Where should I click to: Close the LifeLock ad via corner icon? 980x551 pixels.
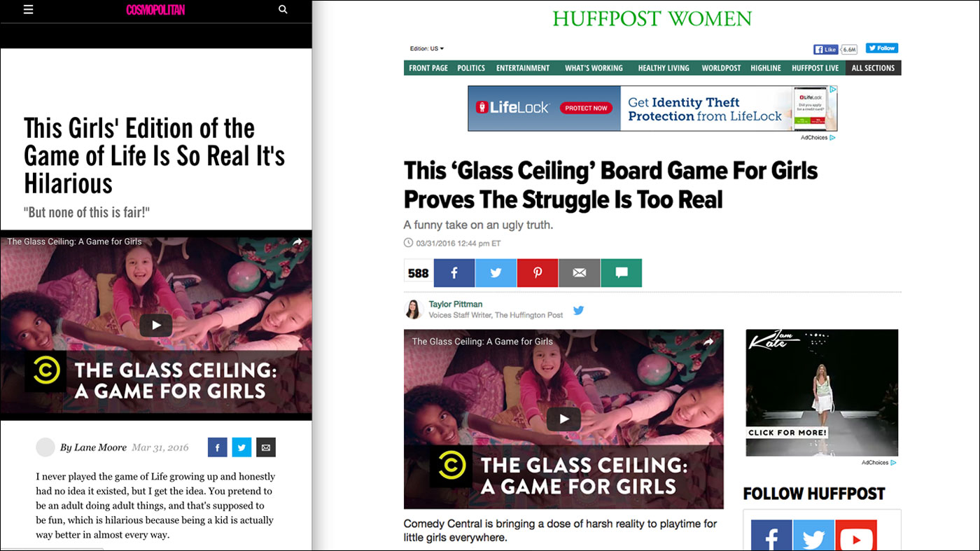pos(832,90)
